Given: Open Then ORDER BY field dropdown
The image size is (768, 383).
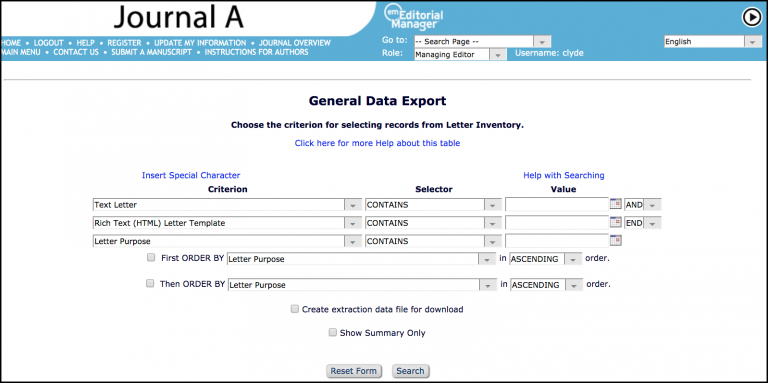Looking at the screenshot, I should (362, 285).
